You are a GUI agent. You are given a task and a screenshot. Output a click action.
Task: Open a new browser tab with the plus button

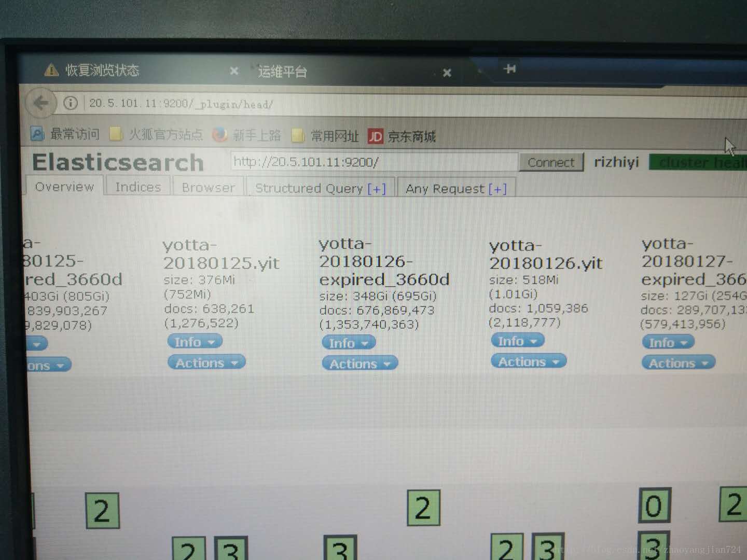pyautogui.click(x=509, y=68)
